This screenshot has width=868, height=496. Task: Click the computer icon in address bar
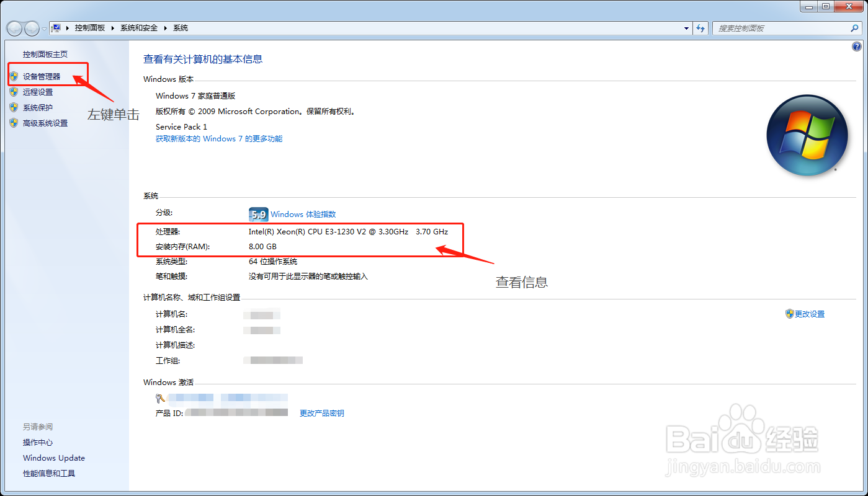(x=56, y=28)
